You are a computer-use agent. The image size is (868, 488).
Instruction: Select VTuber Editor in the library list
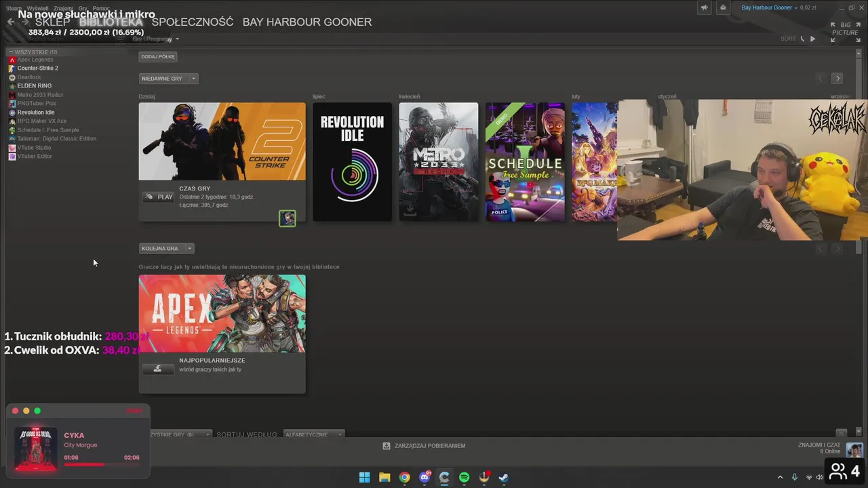point(35,157)
